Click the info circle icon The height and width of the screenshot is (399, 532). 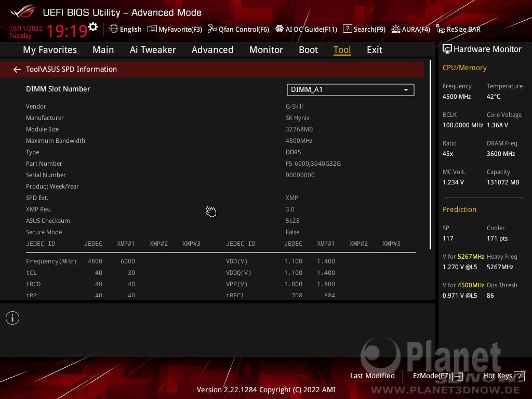(12, 318)
